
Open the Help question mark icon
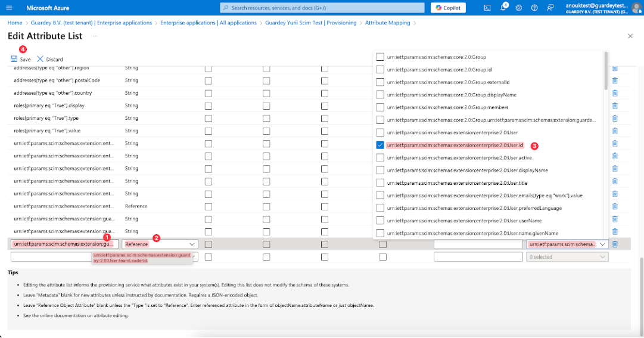pyautogui.click(x=534, y=8)
